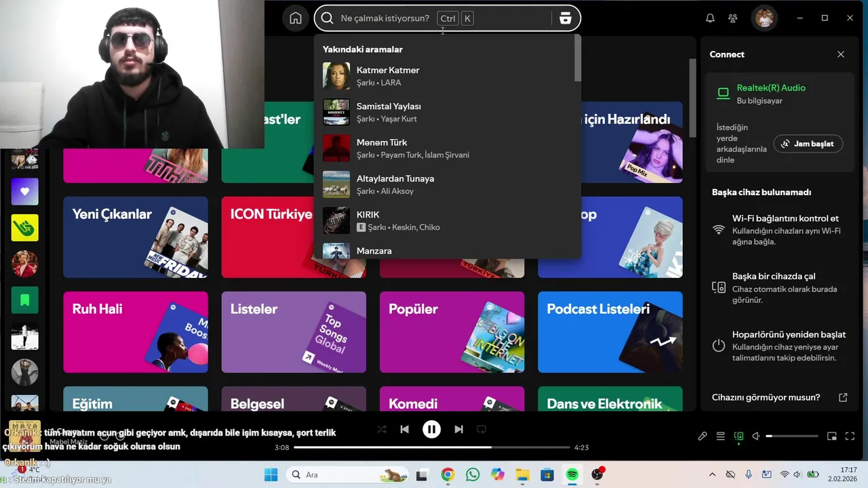Click recent searches dropdown scrollbar
The width and height of the screenshot is (868, 488).
pos(577,58)
